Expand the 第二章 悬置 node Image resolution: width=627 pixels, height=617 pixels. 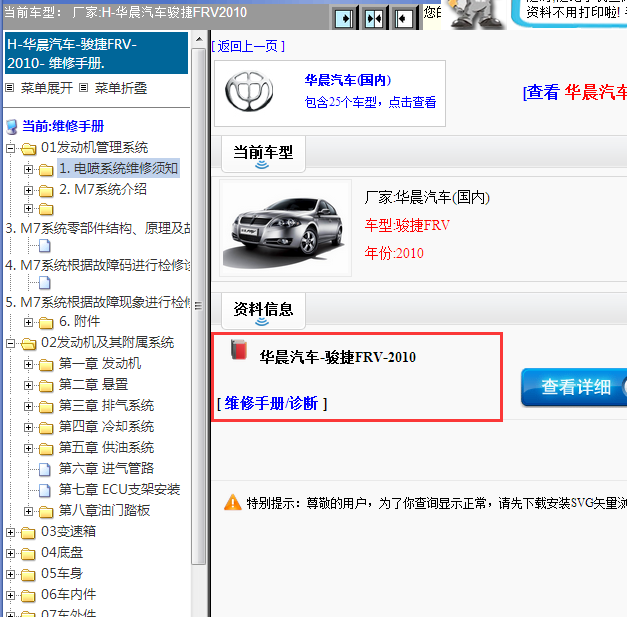click(28, 385)
